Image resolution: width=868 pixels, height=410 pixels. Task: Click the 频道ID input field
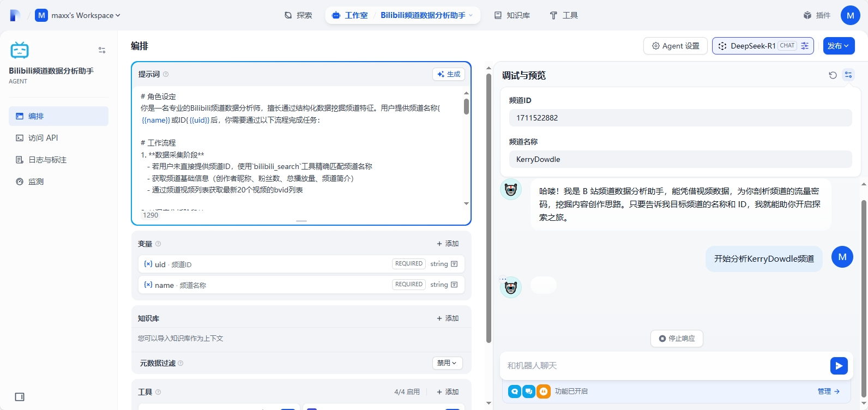pos(680,118)
